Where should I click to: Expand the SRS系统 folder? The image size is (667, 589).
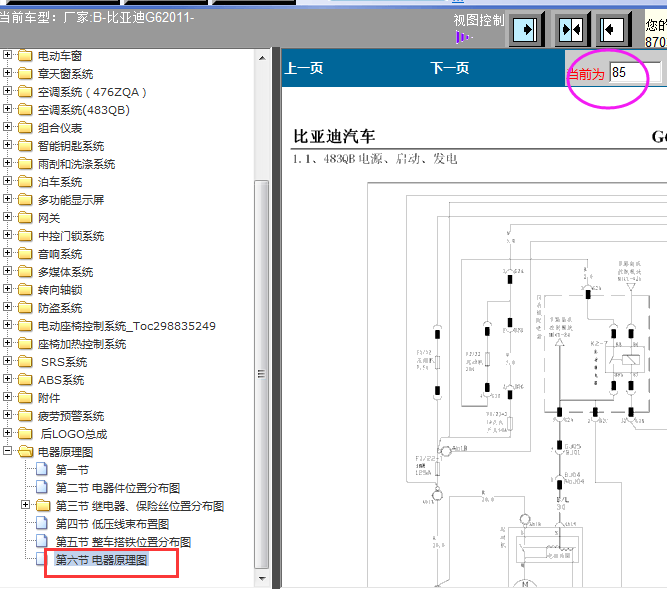(7, 361)
